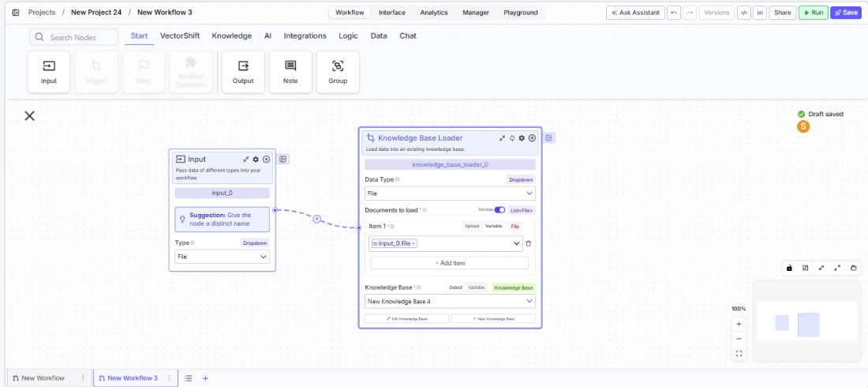Open the VectorShift node category
Image resolution: width=868 pixels, height=387 pixels.
[x=180, y=36]
